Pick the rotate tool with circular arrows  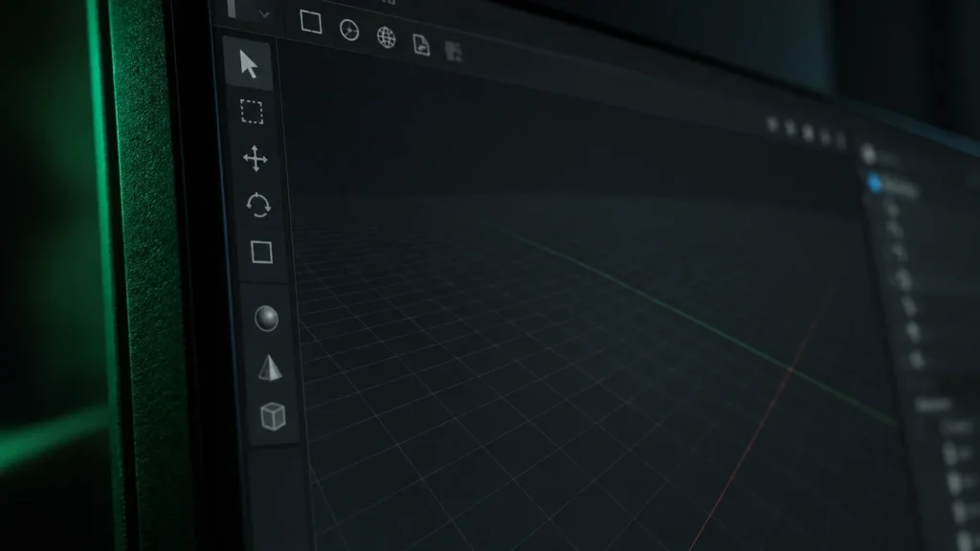tap(258, 205)
